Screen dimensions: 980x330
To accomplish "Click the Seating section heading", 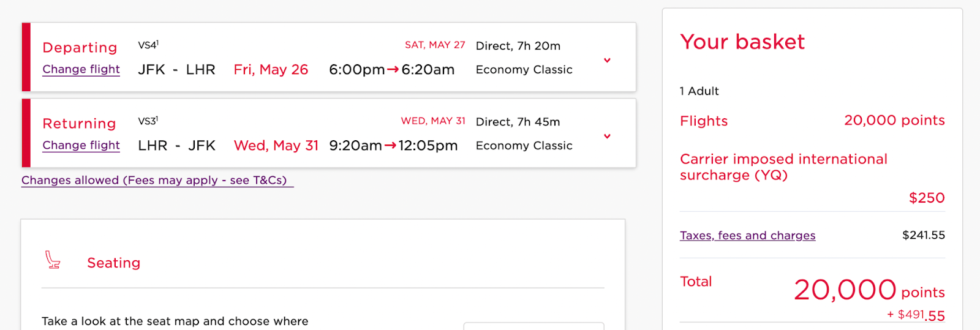I will tap(114, 263).
